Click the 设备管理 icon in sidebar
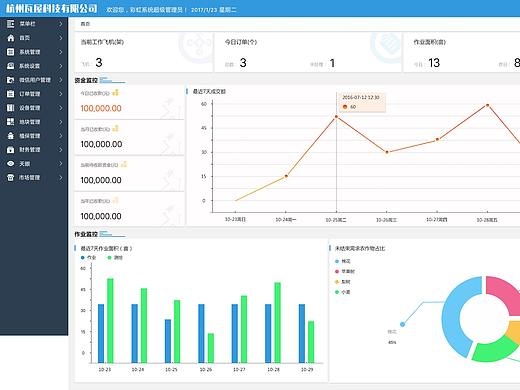 pos(11,108)
